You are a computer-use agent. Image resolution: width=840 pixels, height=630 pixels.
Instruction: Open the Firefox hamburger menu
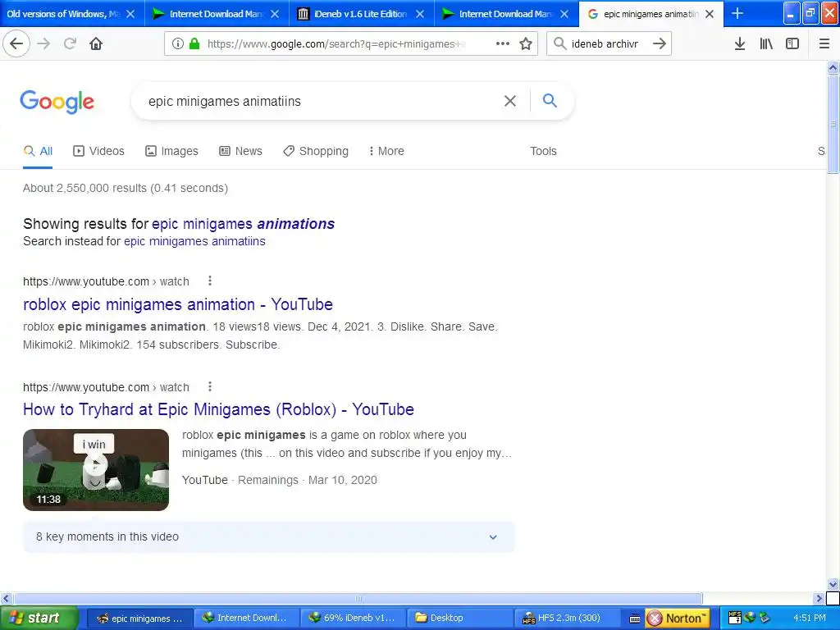click(824, 43)
